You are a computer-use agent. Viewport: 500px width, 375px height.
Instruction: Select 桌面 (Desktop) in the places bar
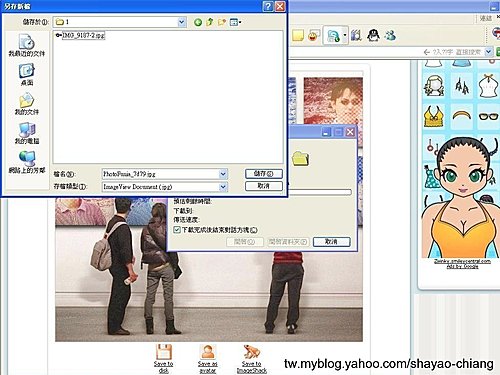[27, 75]
